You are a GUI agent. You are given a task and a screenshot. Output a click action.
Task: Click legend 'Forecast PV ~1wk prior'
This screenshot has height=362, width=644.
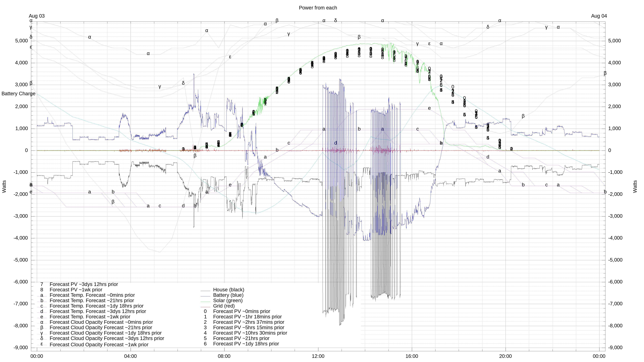click(x=76, y=290)
